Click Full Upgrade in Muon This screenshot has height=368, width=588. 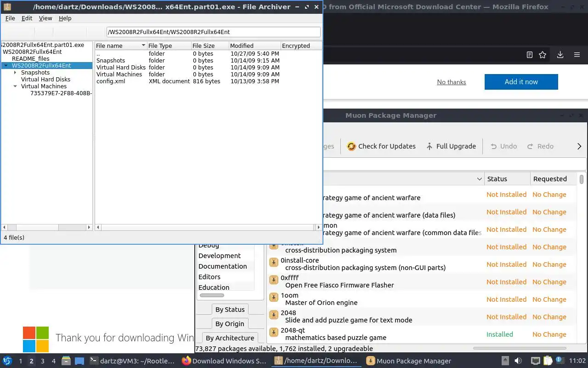451,146
